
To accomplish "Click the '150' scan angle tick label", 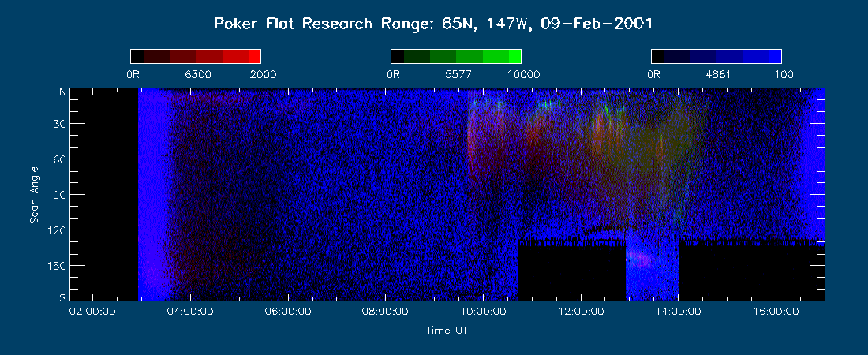I will [57, 265].
